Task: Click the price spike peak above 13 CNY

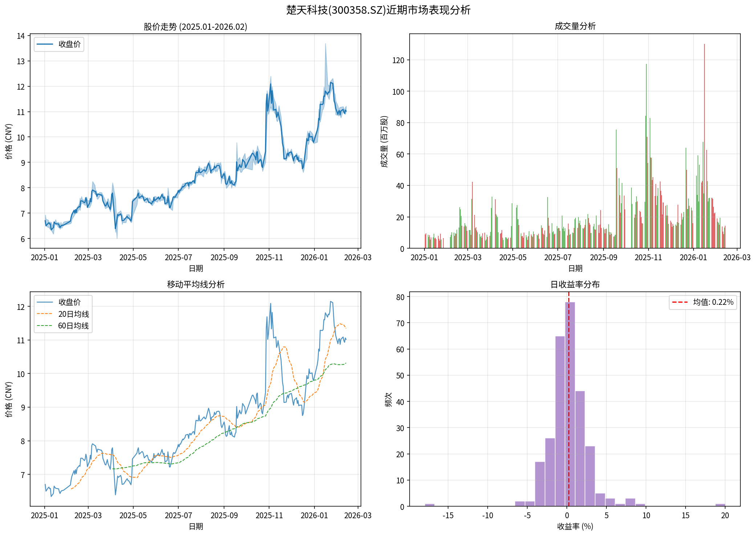Action: pyautogui.click(x=325, y=45)
